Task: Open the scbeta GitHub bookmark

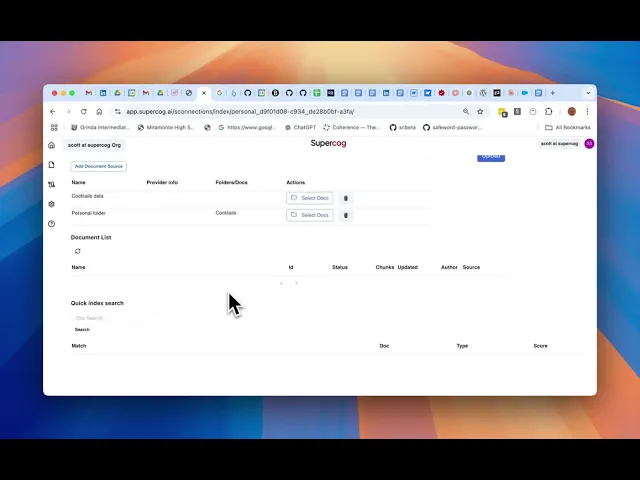Action: point(402,127)
